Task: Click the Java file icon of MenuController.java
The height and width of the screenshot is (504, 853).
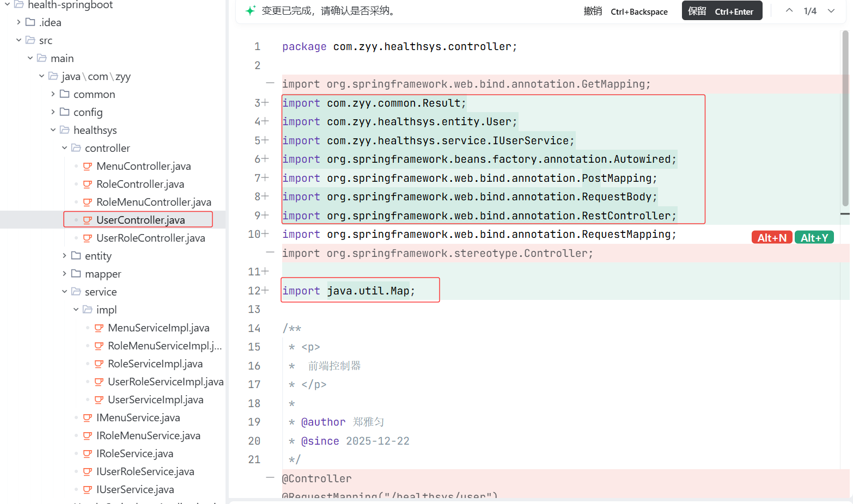Action: click(87, 166)
